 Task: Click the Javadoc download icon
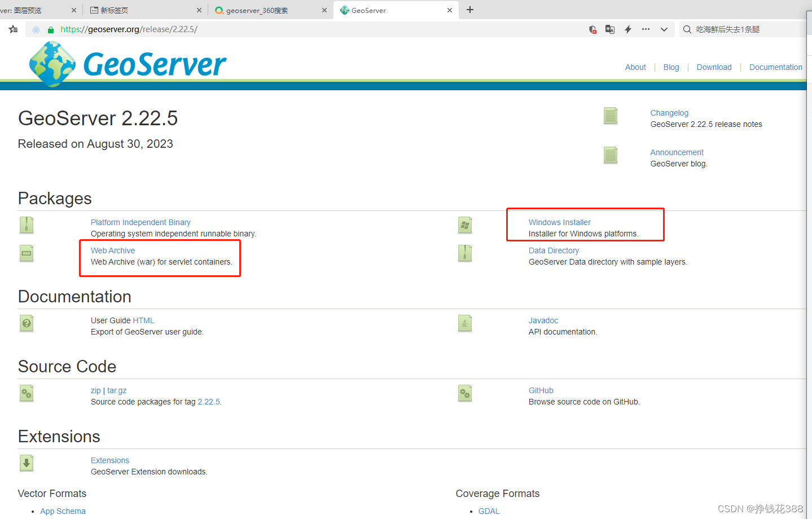click(464, 323)
